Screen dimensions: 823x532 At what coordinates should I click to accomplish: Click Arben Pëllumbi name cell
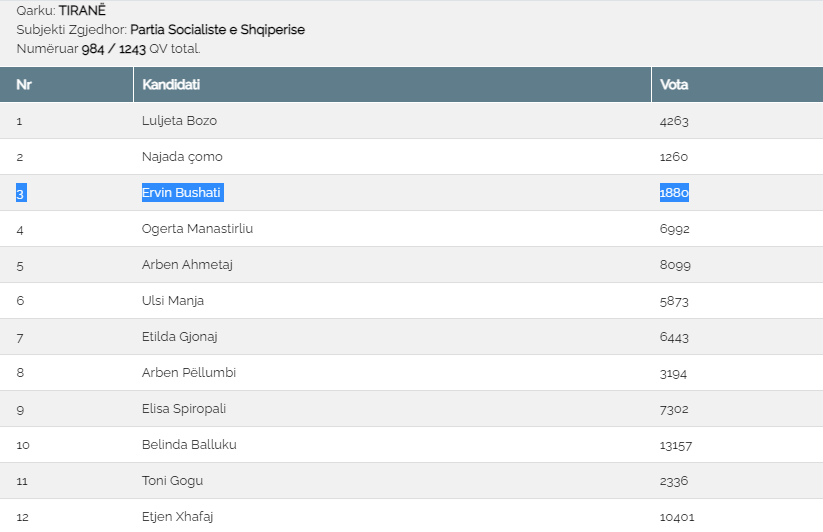tap(189, 373)
